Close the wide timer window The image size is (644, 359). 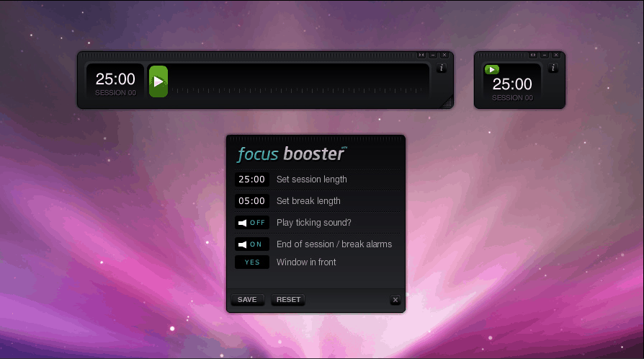pos(444,55)
